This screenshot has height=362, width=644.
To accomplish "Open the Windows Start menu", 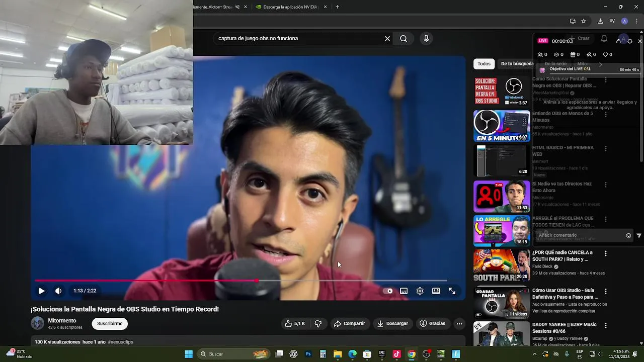I will (x=189, y=354).
